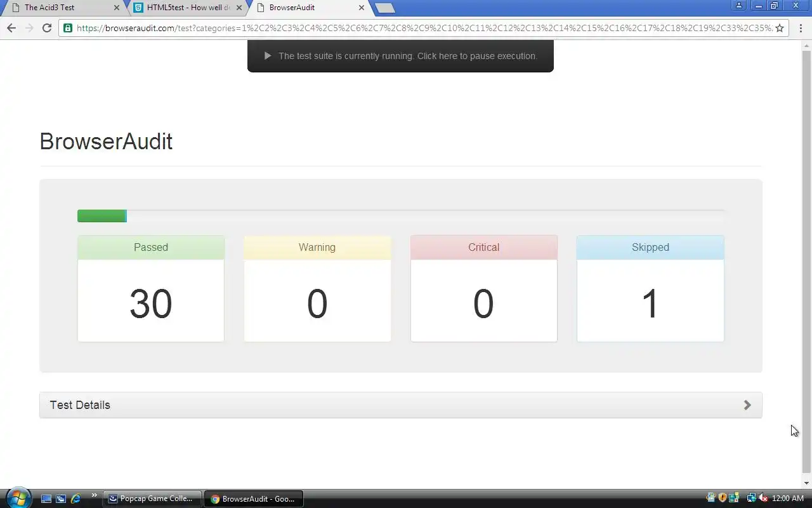This screenshot has height=508, width=812.
Task: Open the Windows Start menu orb
Action: (18, 498)
